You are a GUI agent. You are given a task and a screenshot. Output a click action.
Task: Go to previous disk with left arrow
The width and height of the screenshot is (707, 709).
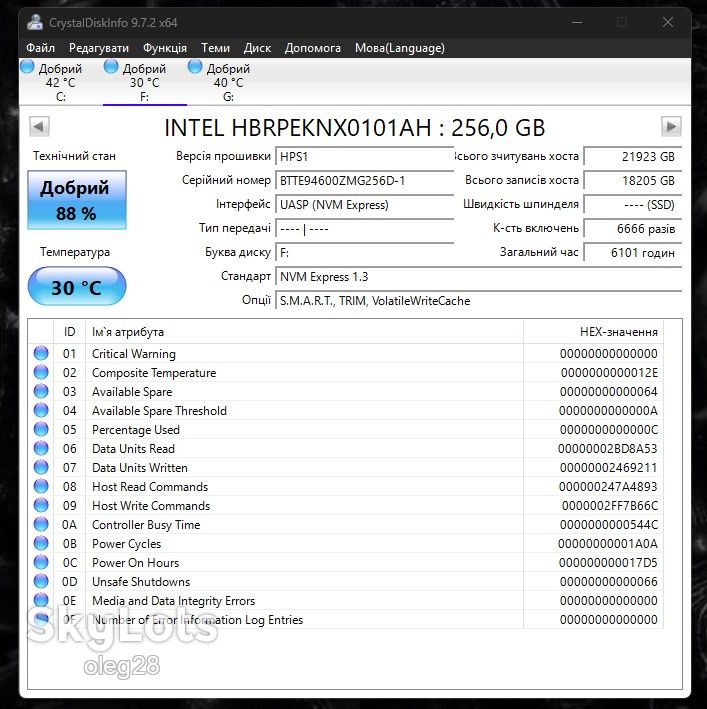(39, 127)
